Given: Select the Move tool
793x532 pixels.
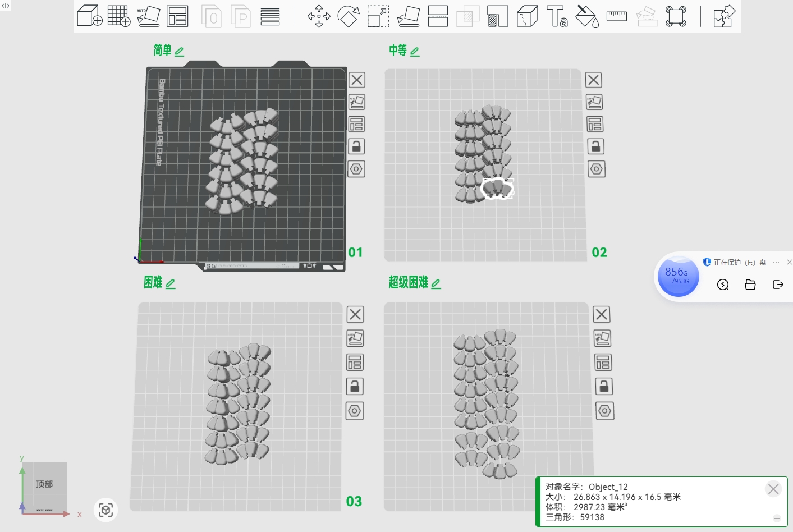Looking at the screenshot, I should (x=319, y=16).
